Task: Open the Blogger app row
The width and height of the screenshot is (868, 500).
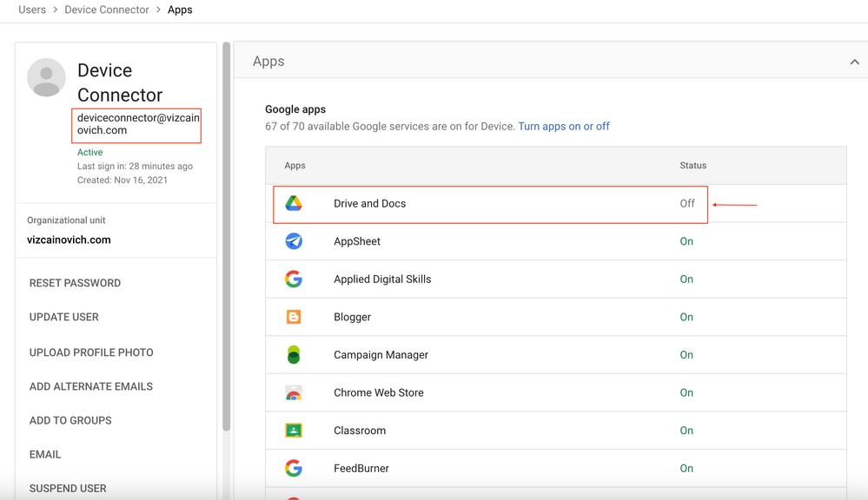Action: pos(556,317)
